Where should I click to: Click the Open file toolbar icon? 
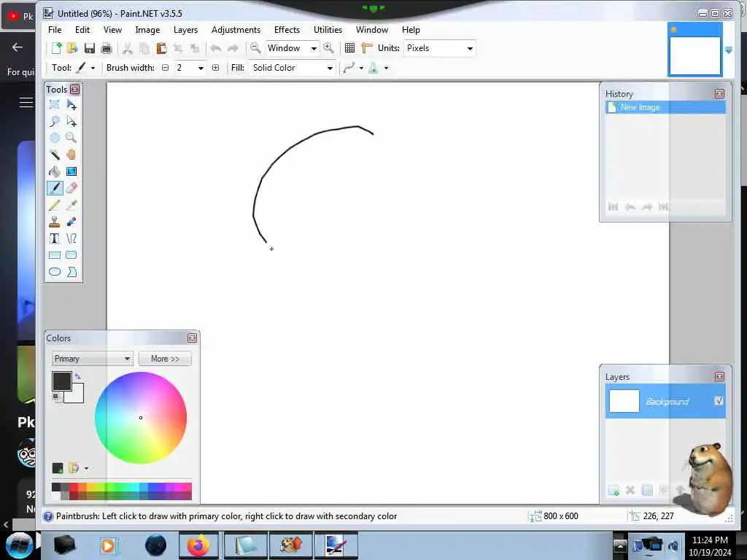(x=72, y=47)
